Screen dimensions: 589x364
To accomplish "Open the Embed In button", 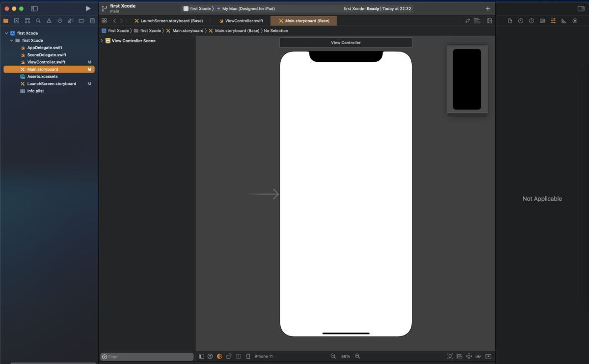I will (x=488, y=356).
